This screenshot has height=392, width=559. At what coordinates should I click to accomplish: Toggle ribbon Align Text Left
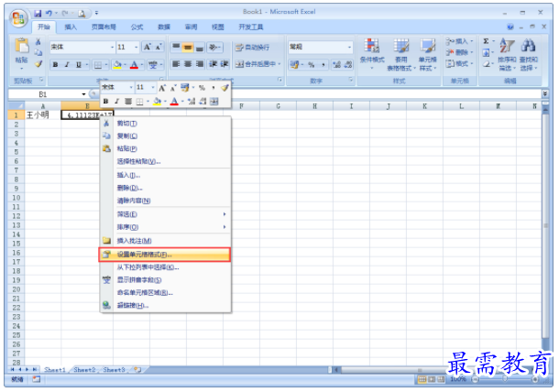tap(176, 64)
